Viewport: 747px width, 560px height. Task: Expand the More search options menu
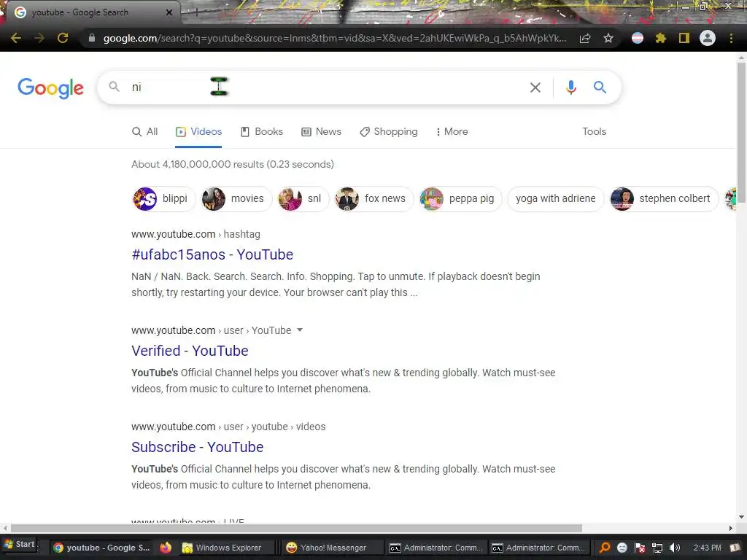(452, 132)
